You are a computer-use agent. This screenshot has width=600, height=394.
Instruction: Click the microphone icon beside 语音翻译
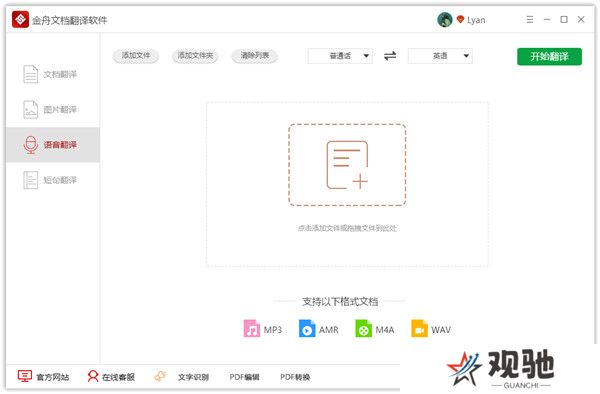(31, 145)
